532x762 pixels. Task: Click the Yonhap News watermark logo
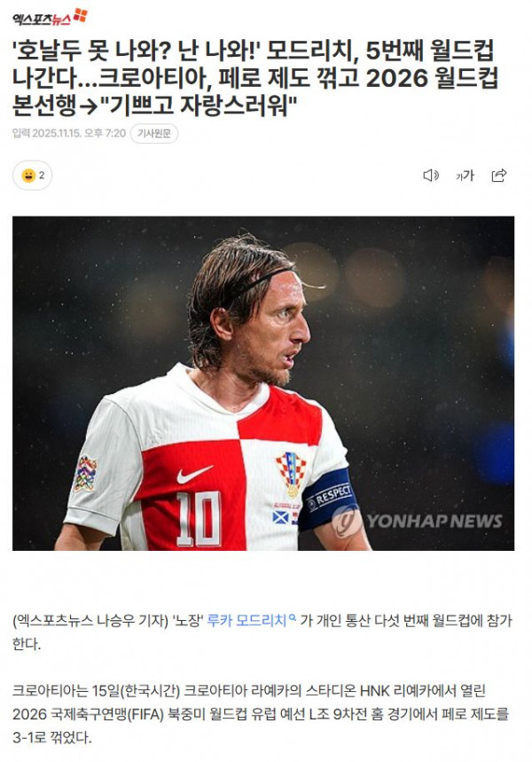pyautogui.click(x=418, y=521)
